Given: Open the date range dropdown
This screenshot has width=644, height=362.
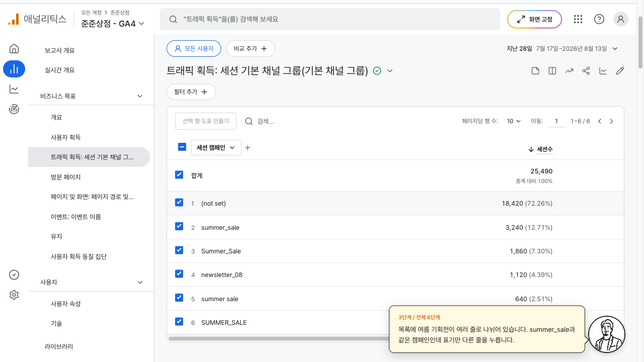Looking at the screenshot, I should point(562,49).
